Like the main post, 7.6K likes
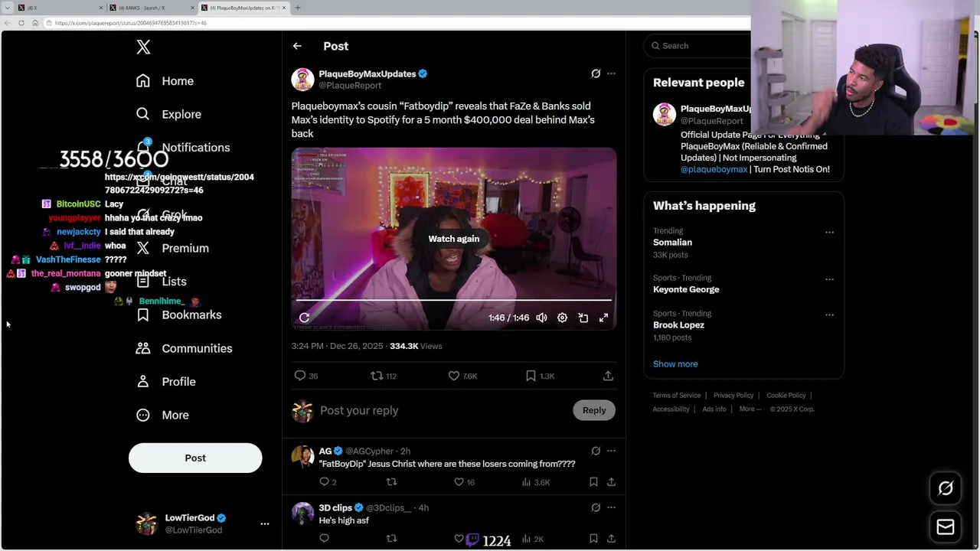This screenshot has height=551, width=980. [462, 376]
